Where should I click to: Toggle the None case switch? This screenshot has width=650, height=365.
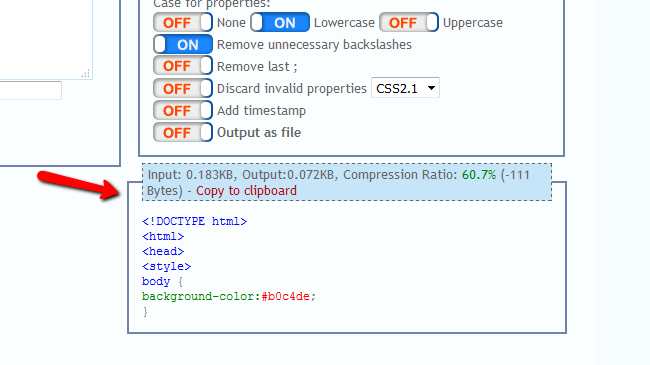pos(183,22)
